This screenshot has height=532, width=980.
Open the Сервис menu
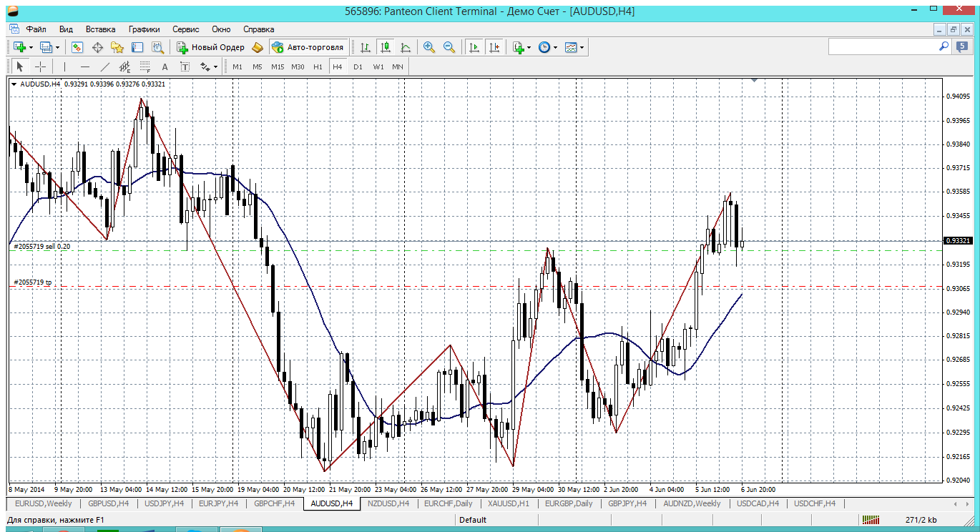point(185,29)
